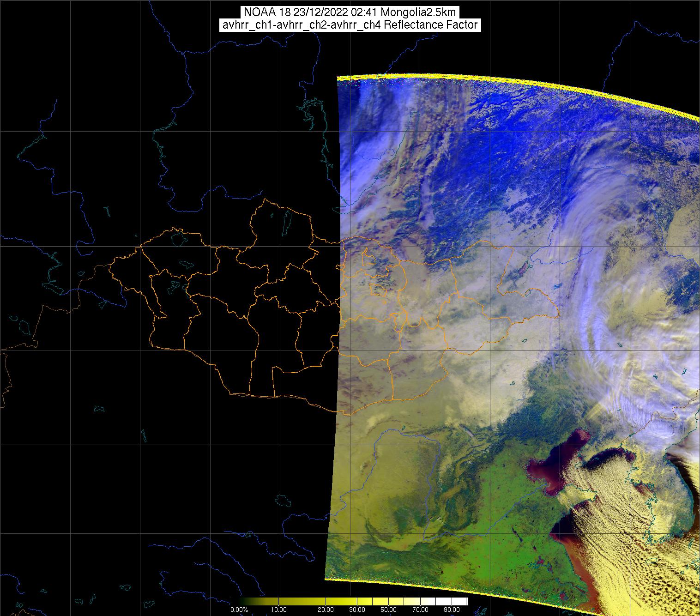This screenshot has width=700, height=616.
Task: Click the title line "NOAA 18 23/12/2022 02:41 Mongolia2.5km"
Action: pos(350,12)
